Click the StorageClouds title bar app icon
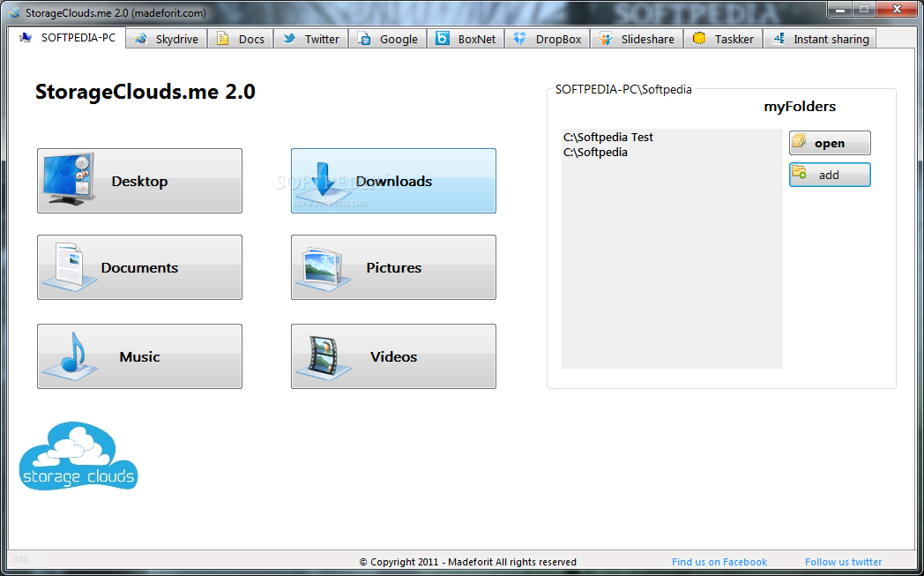924x576 pixels. (14, 13)
